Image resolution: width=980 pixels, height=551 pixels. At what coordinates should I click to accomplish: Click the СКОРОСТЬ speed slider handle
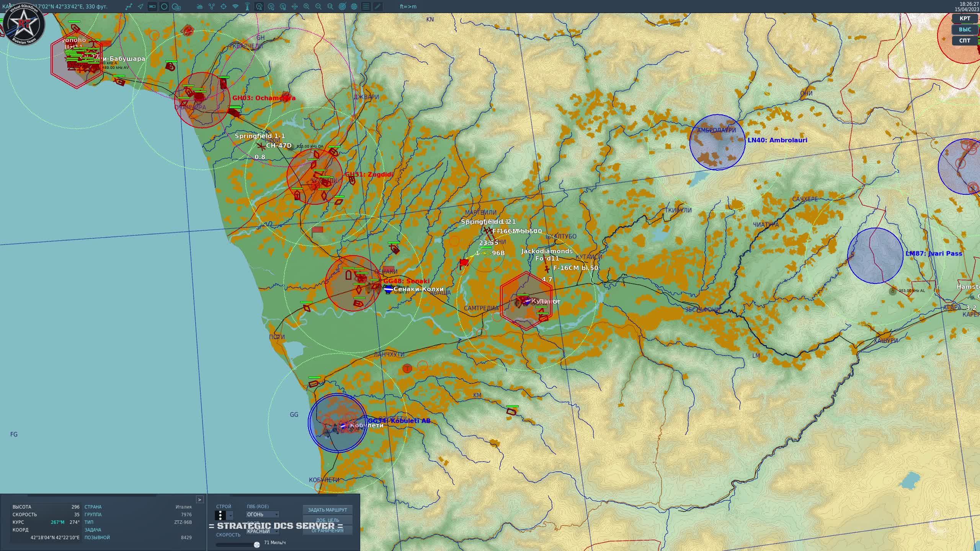pos(257,544)
